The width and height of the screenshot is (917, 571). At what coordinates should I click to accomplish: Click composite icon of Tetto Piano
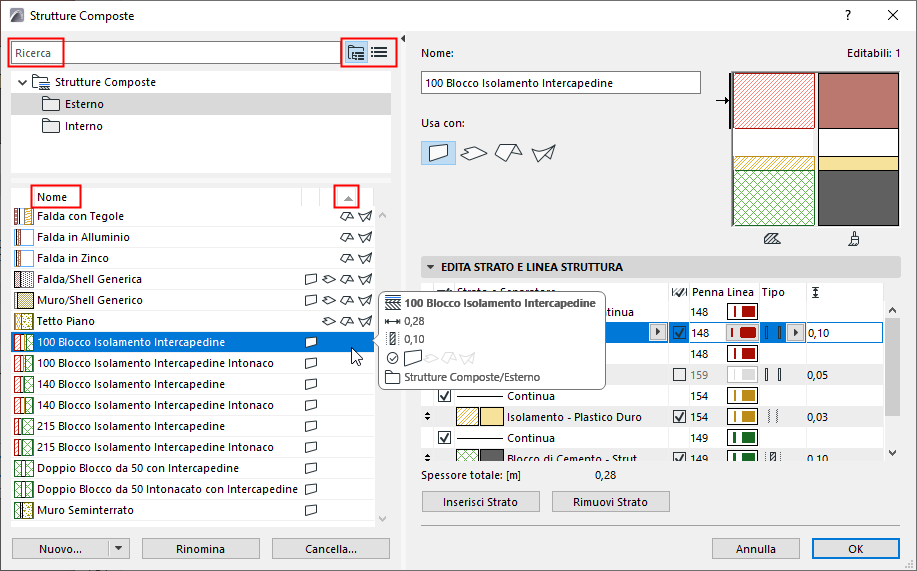coord(23,321)
